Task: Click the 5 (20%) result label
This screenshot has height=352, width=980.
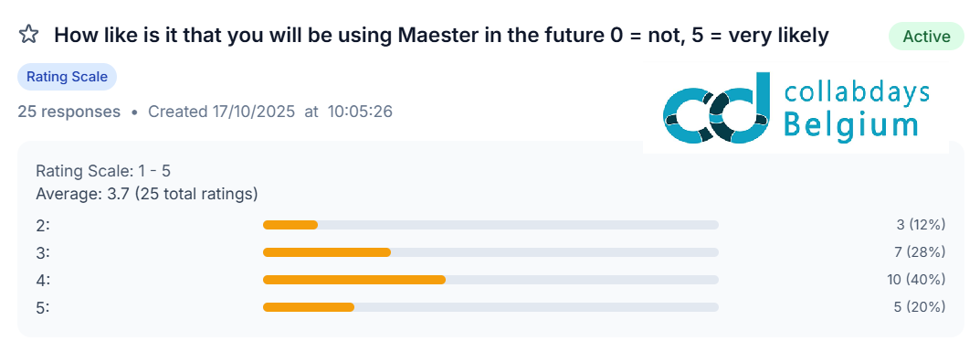Action: pyautogui.click(x=921, y=307)
